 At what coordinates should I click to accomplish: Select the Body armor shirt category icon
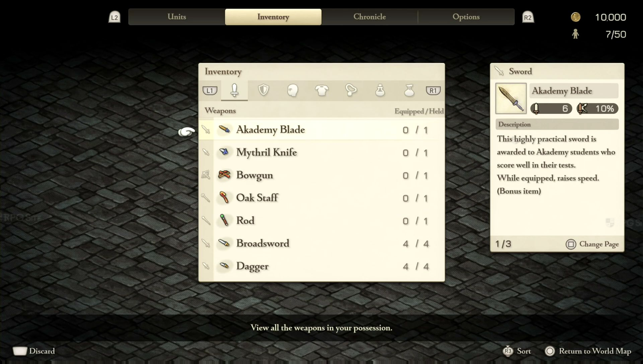coord(322,90)
